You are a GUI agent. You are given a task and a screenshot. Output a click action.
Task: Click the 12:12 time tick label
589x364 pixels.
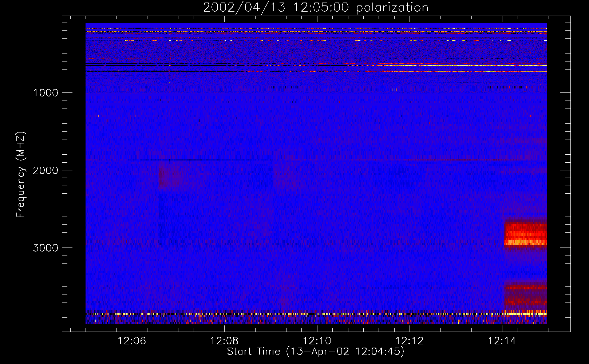410,341
